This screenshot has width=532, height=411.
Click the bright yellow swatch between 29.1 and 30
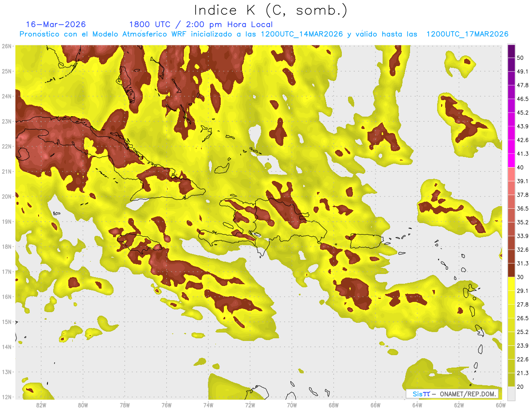pos(511,284)
